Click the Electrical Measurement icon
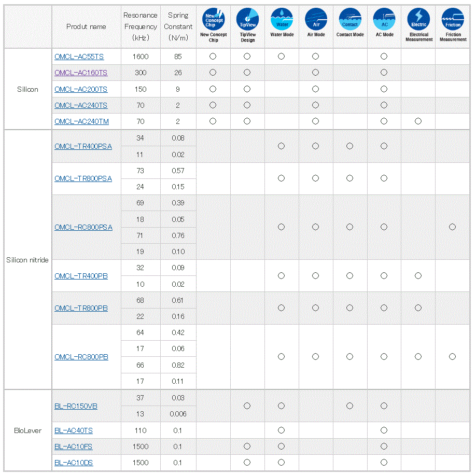 (x=418, y=19)
